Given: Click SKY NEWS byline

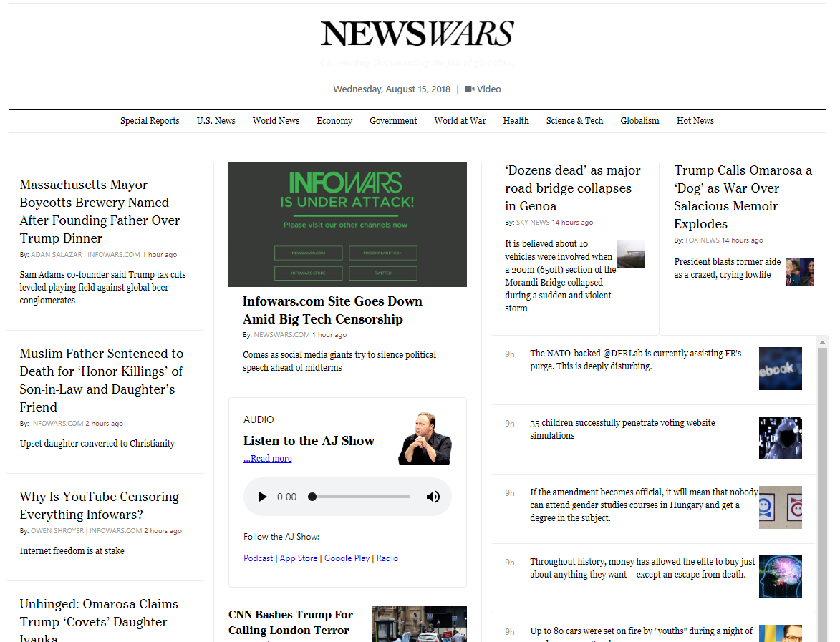Looking at the screenshot, I should point(533,222).
